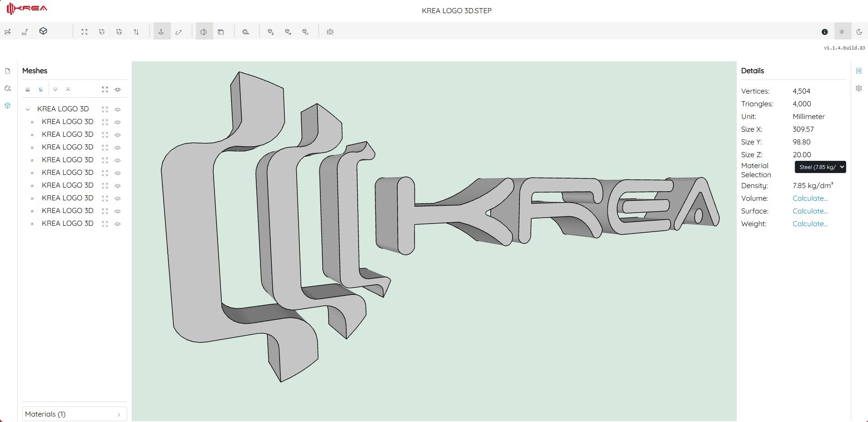Select the bounding box display tool

pyautogui.click(x=222, y=31)
